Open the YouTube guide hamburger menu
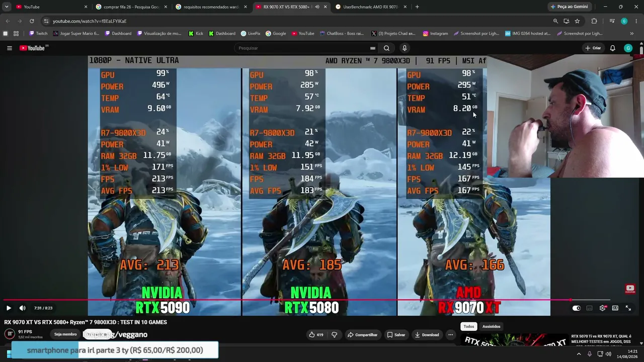The height and width of the screenshot is (362, 644). coord(10,48)
